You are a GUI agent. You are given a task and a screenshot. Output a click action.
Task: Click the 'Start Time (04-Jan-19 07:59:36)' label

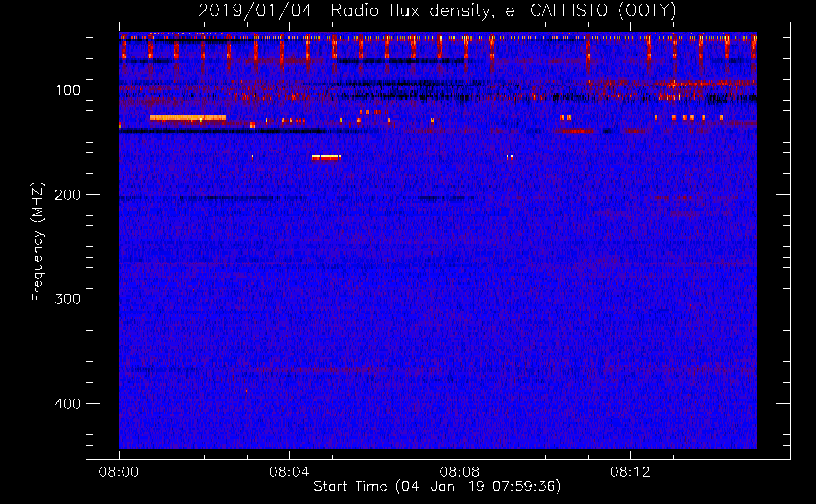(x=437, y=487)
